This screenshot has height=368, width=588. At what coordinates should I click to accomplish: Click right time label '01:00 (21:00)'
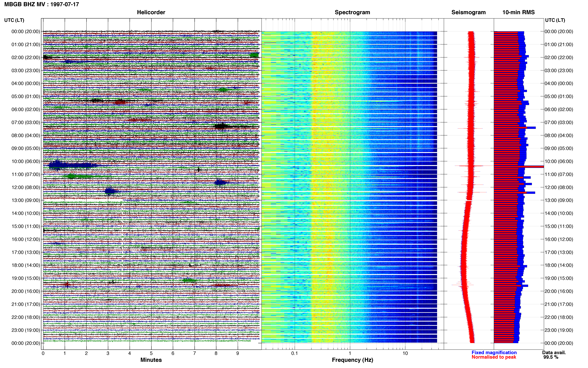tap(559, 45)
